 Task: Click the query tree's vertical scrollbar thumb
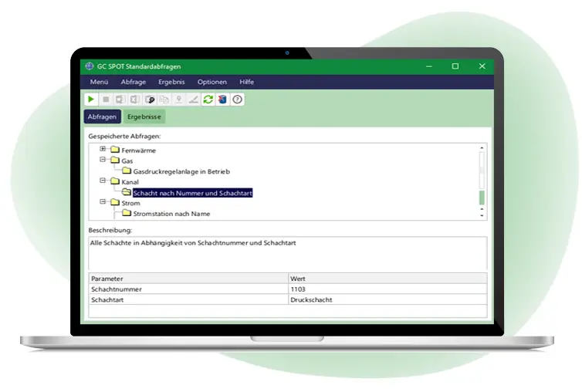(482, 198)
